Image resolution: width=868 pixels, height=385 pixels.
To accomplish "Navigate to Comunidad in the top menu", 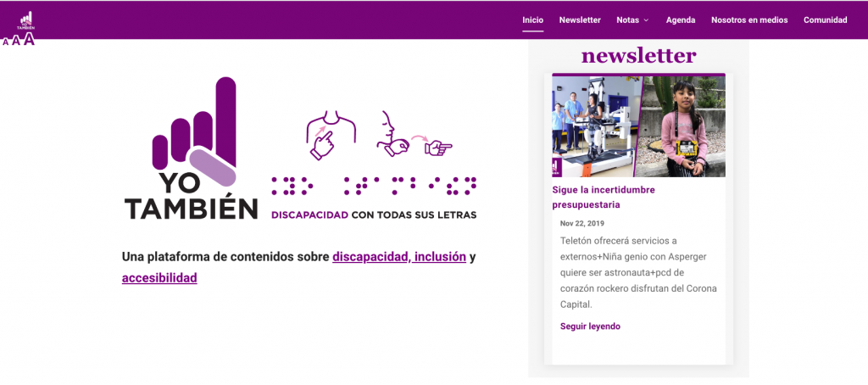I will pyautogui.click(x=825, y=20).
